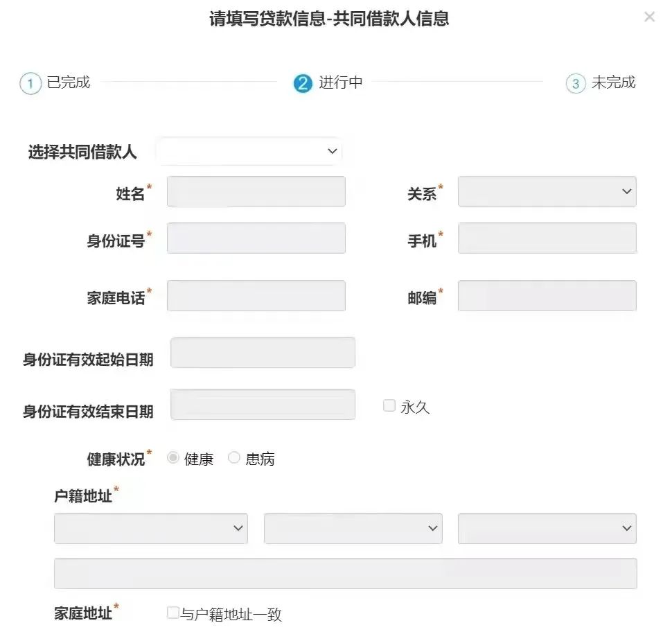Click the 姓名 input field
This screenshot has height=632, width=672.
256,192
